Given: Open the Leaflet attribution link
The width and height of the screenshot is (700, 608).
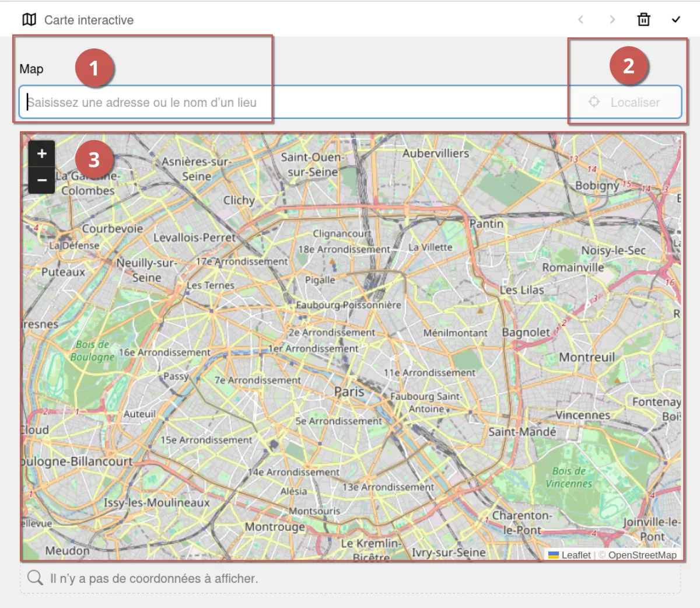Looking at the screenshot, I should click(576, 555).
